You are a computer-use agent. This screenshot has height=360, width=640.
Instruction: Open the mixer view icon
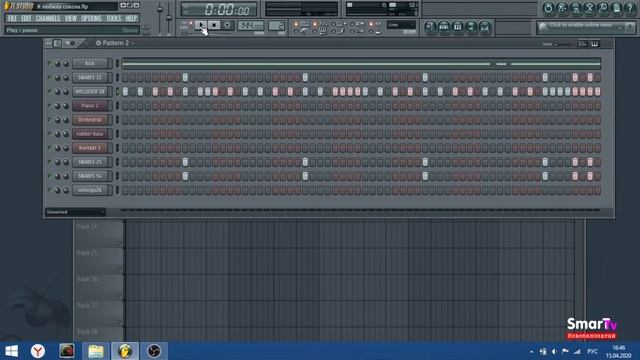coord(484,27)
